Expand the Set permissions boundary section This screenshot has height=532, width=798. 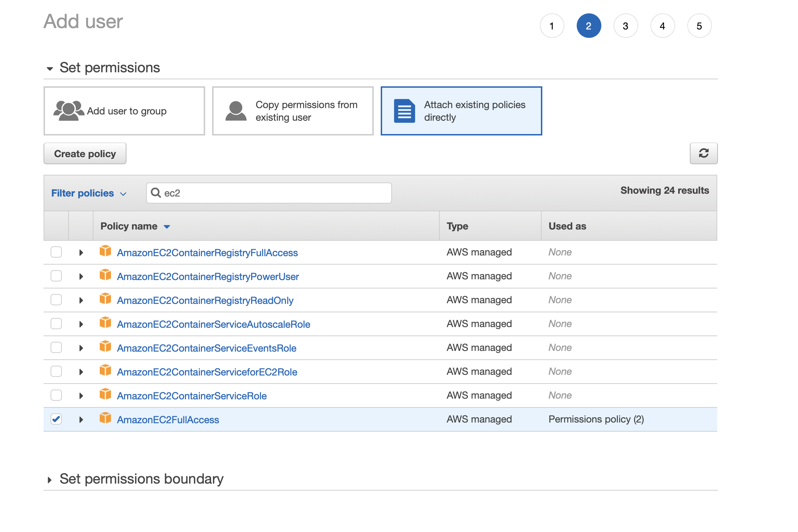click(50, 480)
